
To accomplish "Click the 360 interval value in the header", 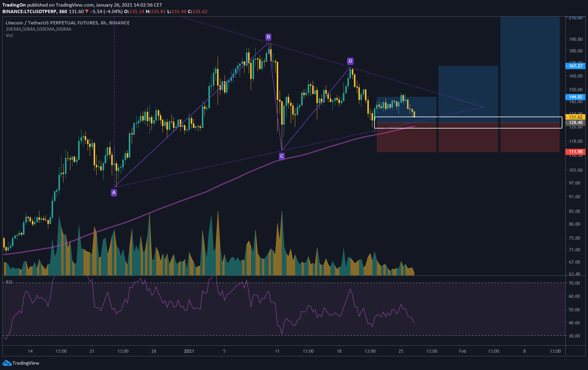I will 63,11.
